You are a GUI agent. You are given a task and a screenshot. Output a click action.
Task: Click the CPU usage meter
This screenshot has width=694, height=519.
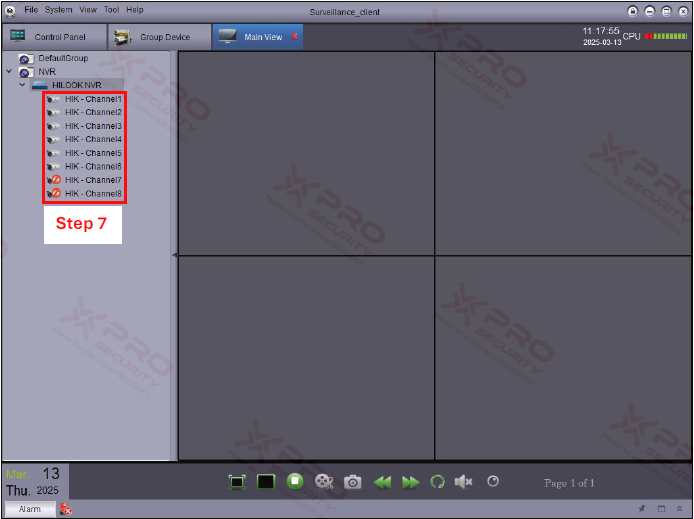point(666,36)
